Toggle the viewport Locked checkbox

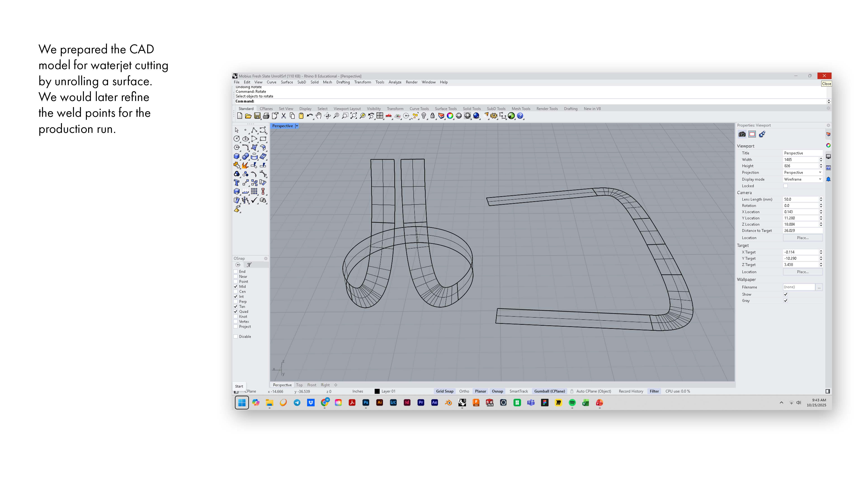785,186
